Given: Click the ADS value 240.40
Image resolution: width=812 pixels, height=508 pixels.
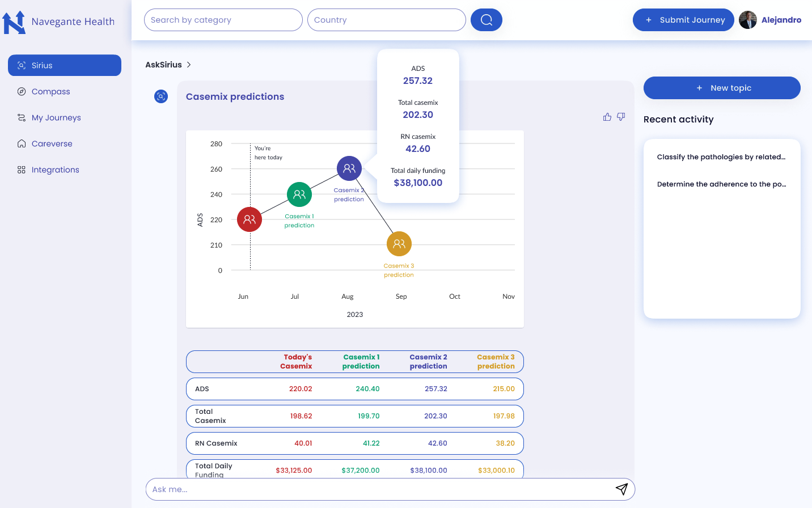Looking at the screenshot, I should coord(367,389).
